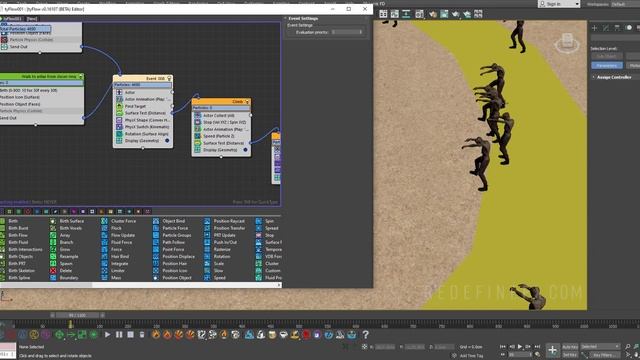The width and height of the screenshot is (640, 360).
Task: Play the simulation with the play button
Action: tap(107, 335)
